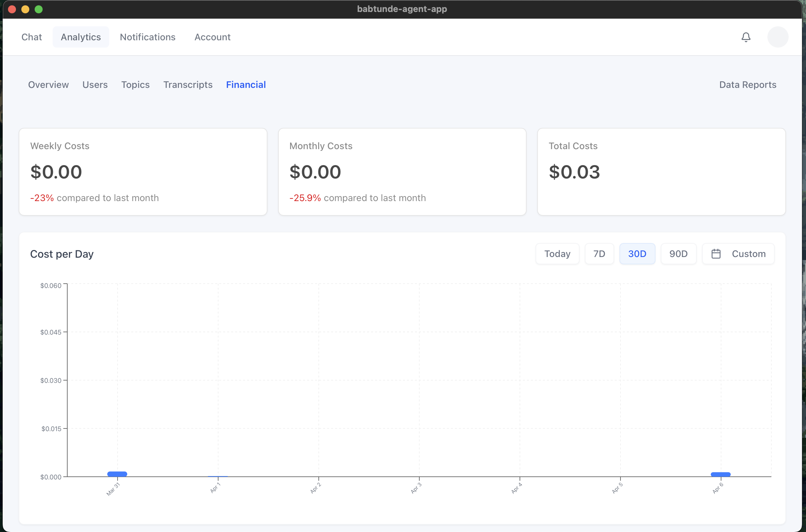Minimize window using yellow button
806x532 pixels.
25,9
